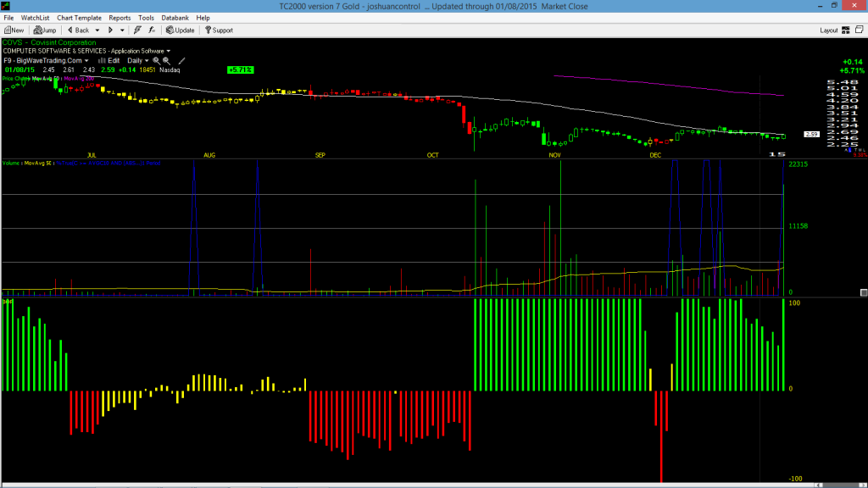Open the Help menu
Image resolution: width=868 pixels, height=488 pixels.
coord(203,18)
